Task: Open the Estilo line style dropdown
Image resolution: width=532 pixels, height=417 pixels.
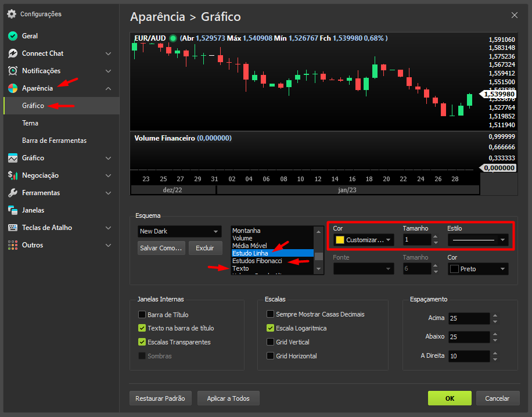Action: point(477,239)
